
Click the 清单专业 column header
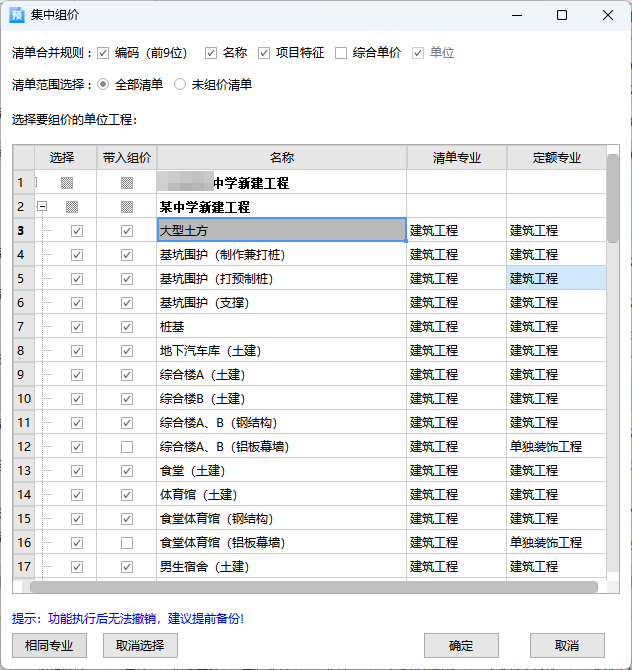point(456,158)
